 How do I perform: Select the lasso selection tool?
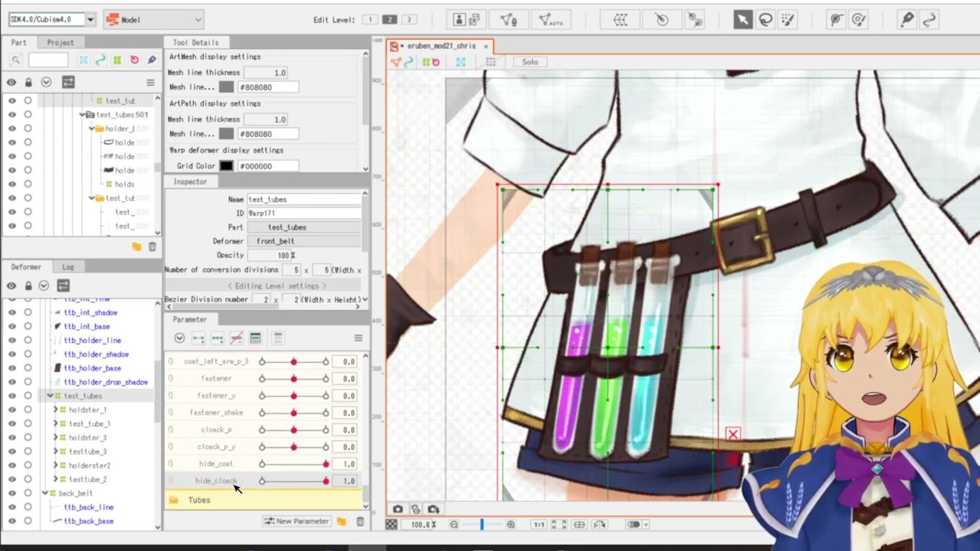coord(765,20)
